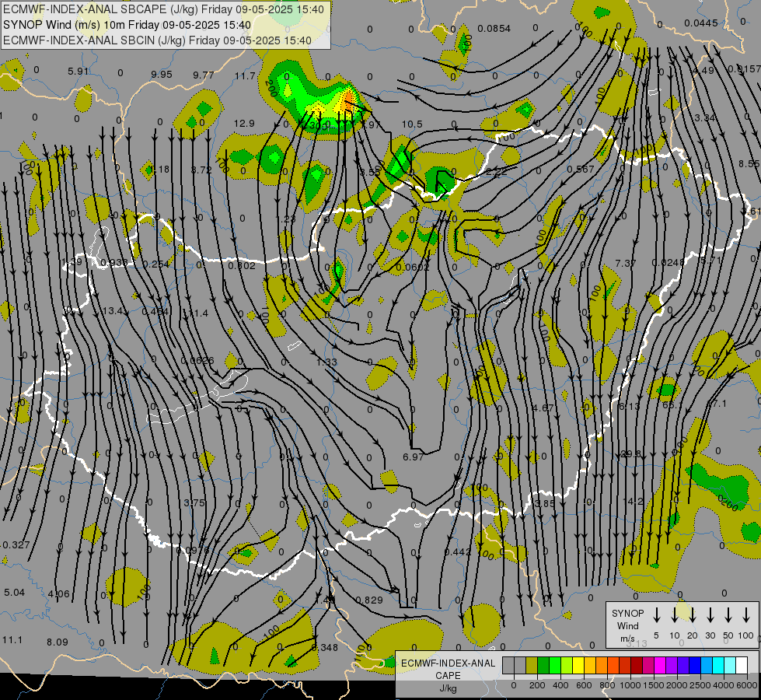This screenshot has height=700, width=761.
Task: Click the SBCIN title line
Action: [157, 40]
